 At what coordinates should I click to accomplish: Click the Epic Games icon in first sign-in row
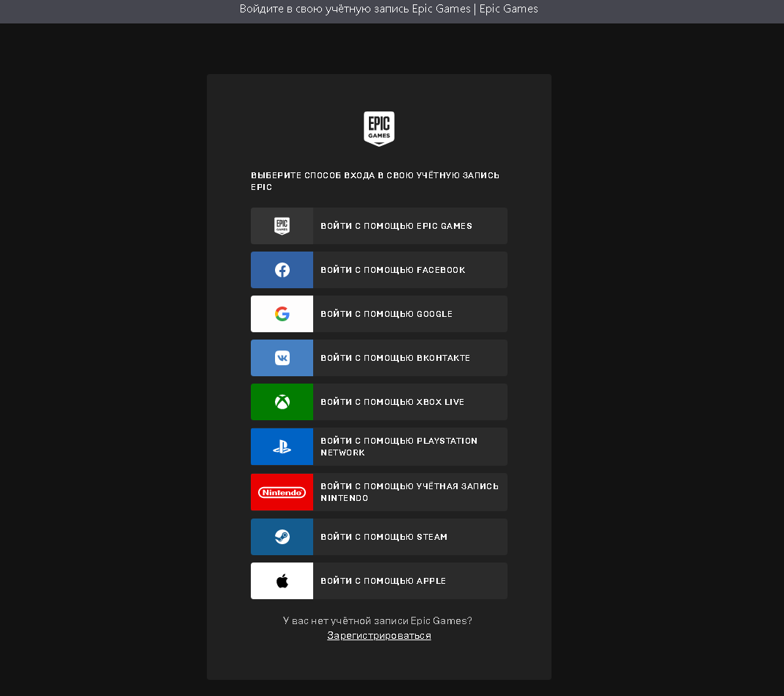click(282, 226)
